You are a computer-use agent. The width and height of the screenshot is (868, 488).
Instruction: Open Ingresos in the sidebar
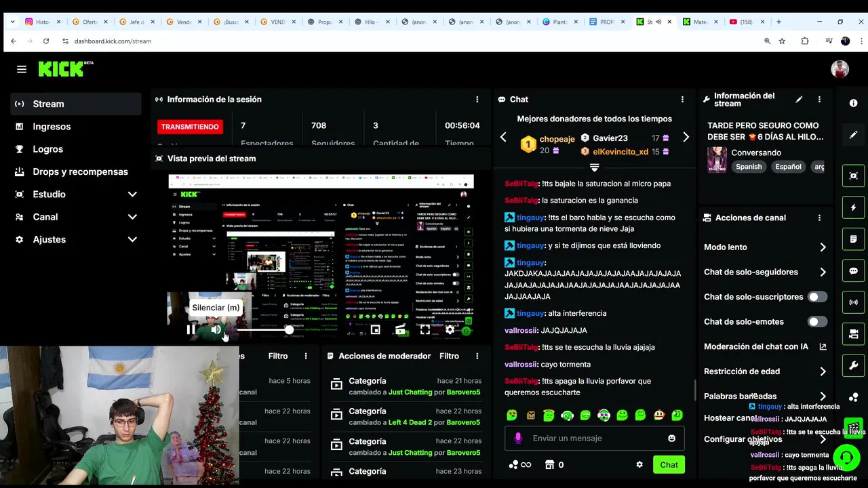click(x=76, y=127)
